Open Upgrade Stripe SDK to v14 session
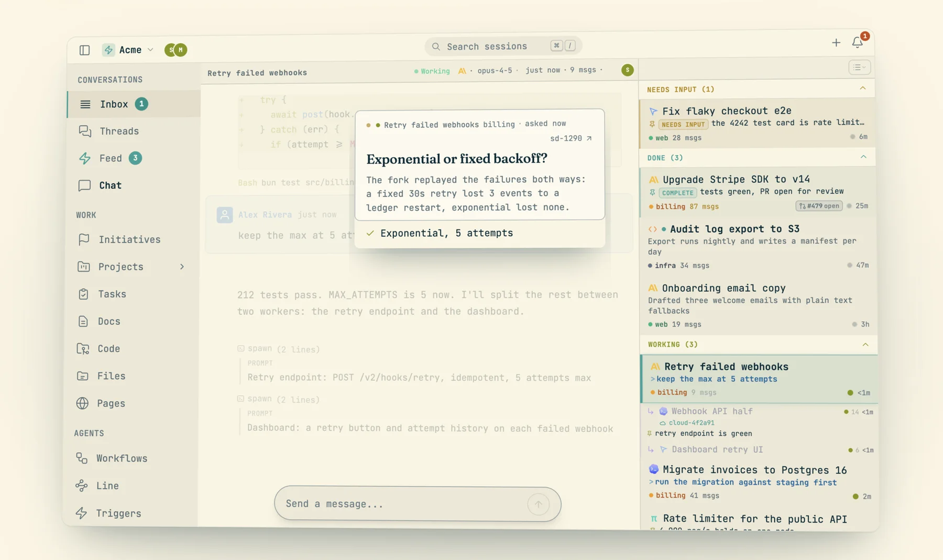Image resolution: width=943 pixels, height=560 pixels. pos(758,192)
